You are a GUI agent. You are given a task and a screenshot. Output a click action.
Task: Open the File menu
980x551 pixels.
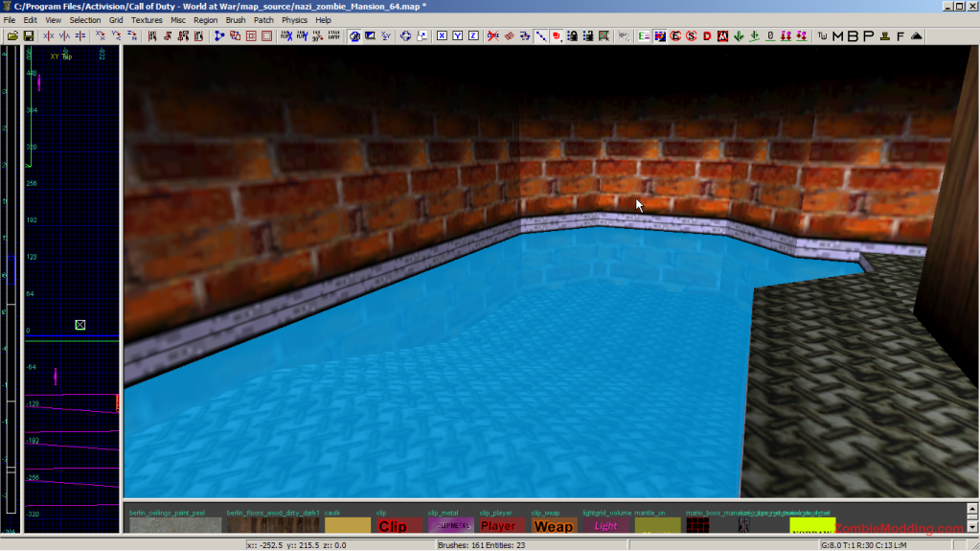click(x=10, y=20)
